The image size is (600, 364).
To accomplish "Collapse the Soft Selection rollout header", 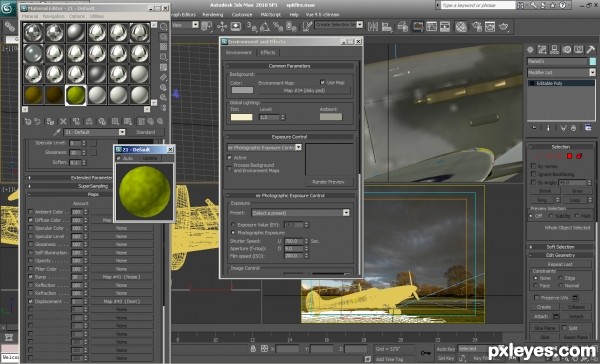I will [x=561, y=247].
